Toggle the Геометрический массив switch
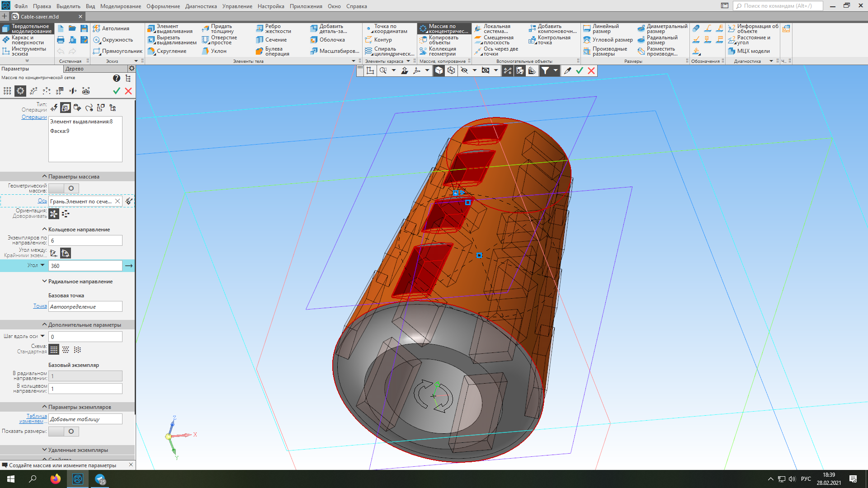The height and width of the screenshot is (488, 868). point(64,188)
